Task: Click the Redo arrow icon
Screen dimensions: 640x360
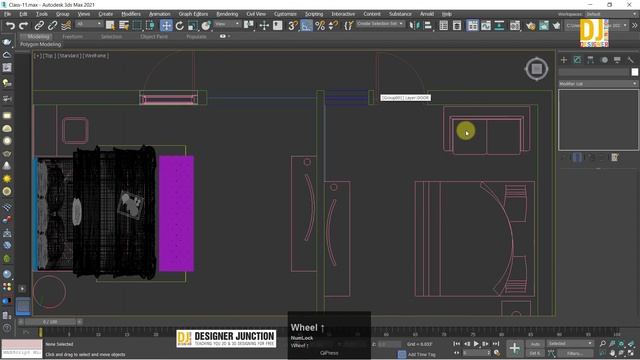Action: coord(24,26)
